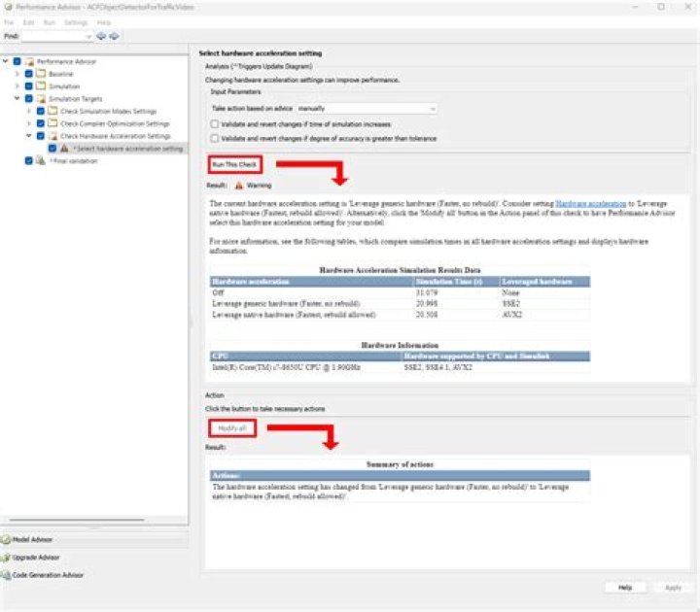Image resolution: width=700 pixels, height=612 pixels.
Task: Expand Check Simulation Modes Settings node
Action: (29, 111)
